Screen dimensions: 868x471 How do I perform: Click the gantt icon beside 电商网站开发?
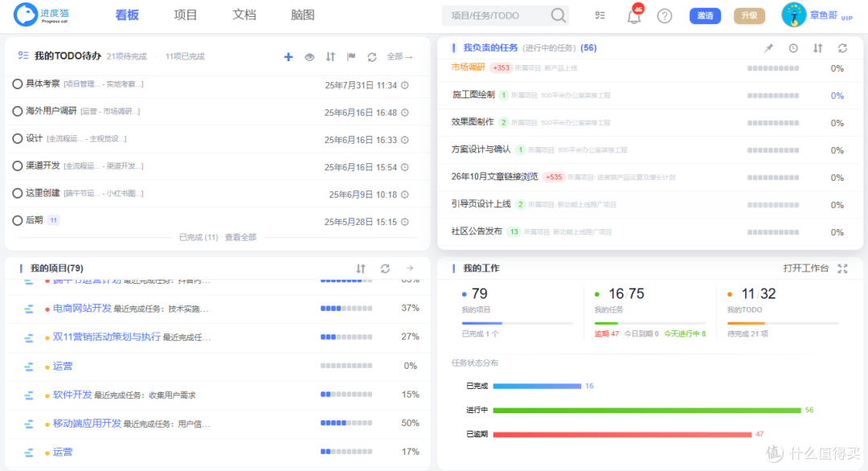pyautogui.click(x=29, y=309)
